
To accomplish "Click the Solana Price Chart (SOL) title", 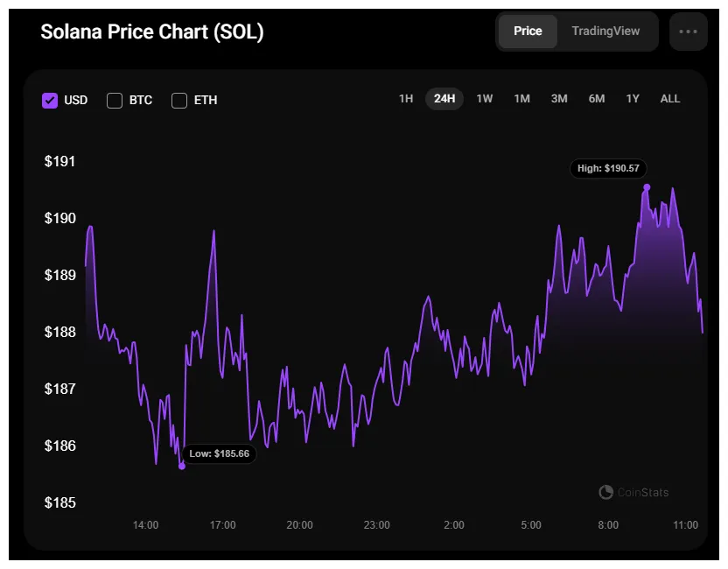I will (x=151, y=32).
